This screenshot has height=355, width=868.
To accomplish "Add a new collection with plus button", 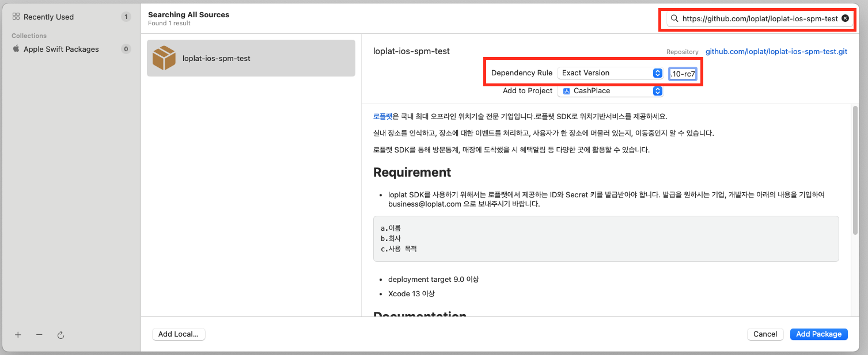I will (18, 334).
